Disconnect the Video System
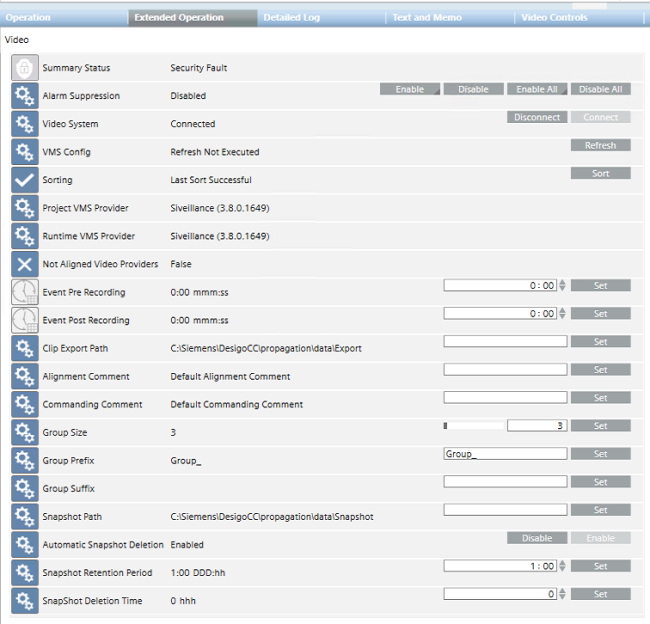This screenshot has width=650, height=624. click(537, 117)
